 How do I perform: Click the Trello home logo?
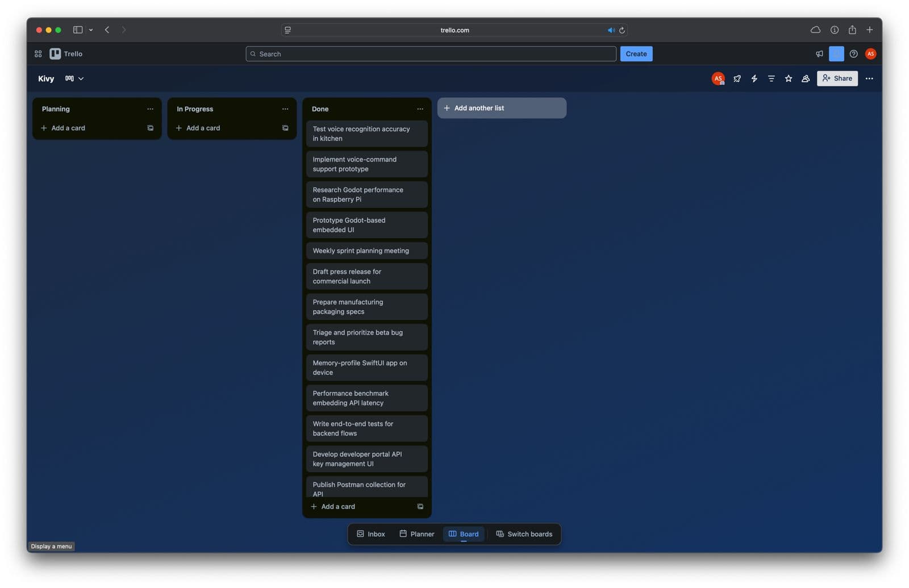click(66, 54)
